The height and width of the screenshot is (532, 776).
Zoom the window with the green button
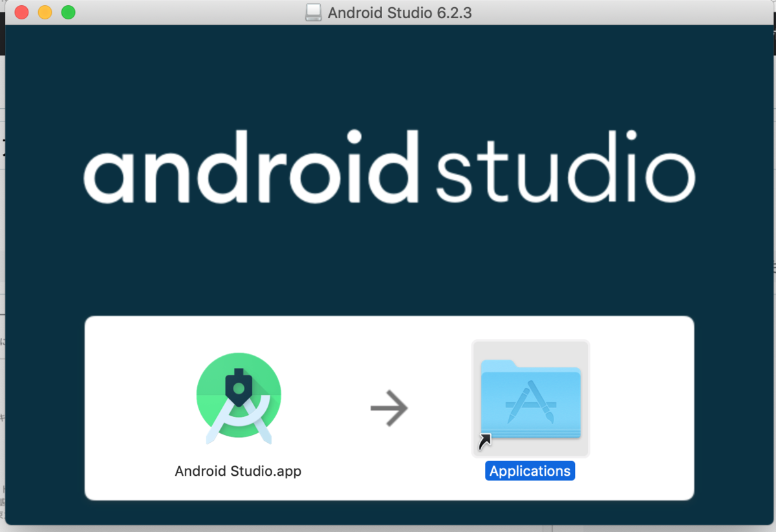68,12
